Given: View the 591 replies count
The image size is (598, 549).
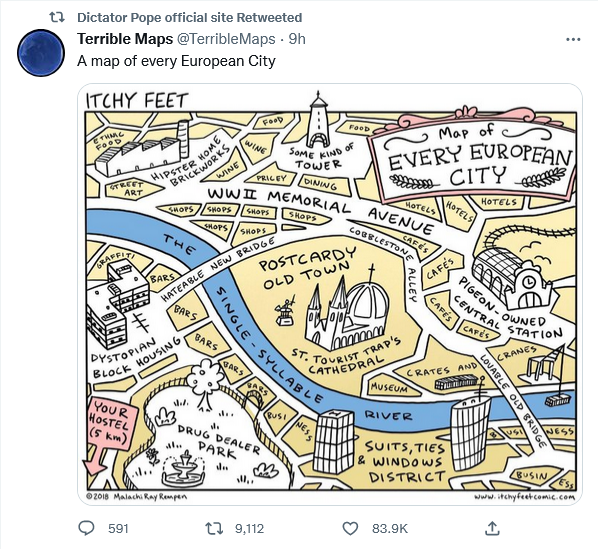Looking at the screenshot, I should pyautogui.click(x=118, y=529).
